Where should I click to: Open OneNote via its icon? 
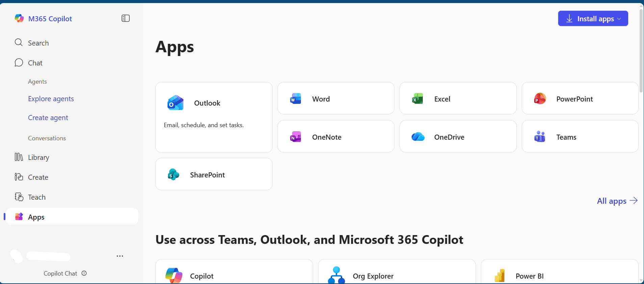point(295,137)
